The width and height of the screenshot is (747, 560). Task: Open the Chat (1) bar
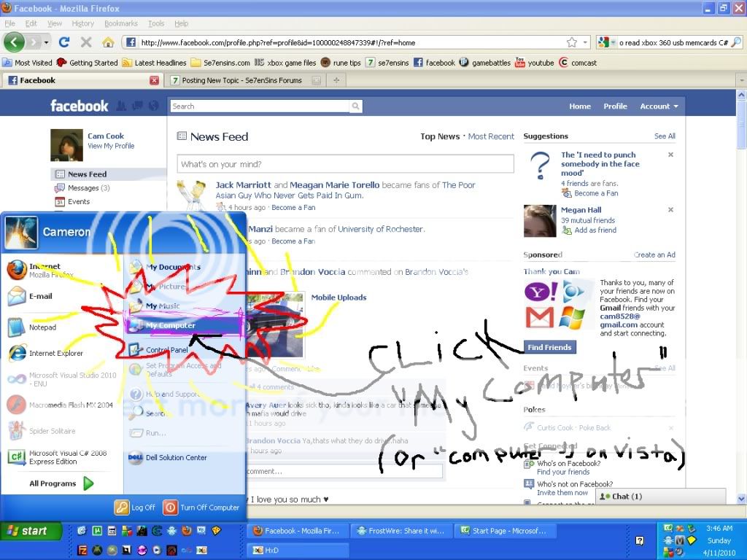tap(660, 497)
